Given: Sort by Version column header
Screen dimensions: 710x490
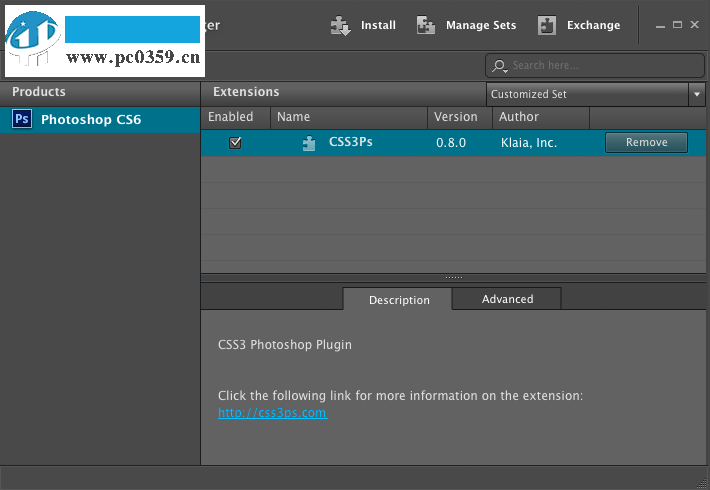Looking at the screenshot, I should (460, 117).
